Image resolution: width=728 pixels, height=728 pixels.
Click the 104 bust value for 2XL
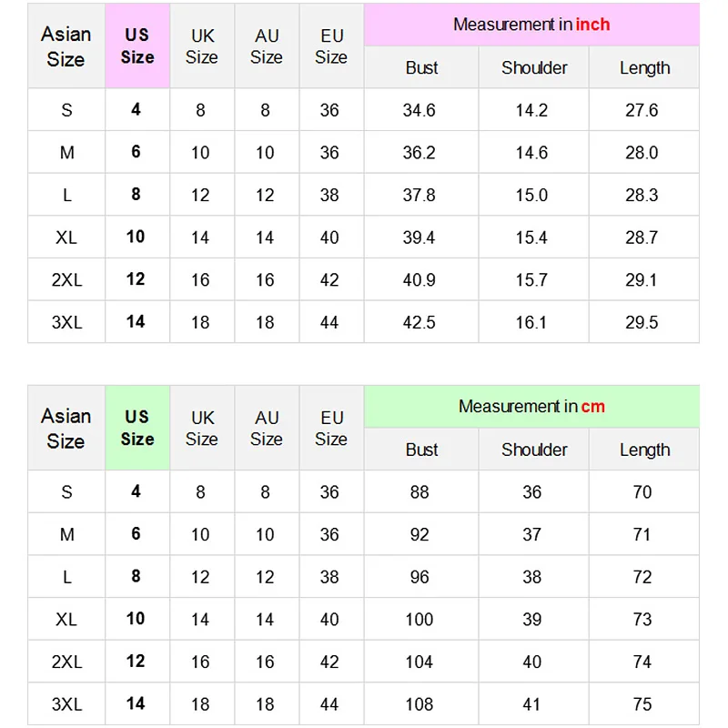pyautogui.click(x=420, y=662)
